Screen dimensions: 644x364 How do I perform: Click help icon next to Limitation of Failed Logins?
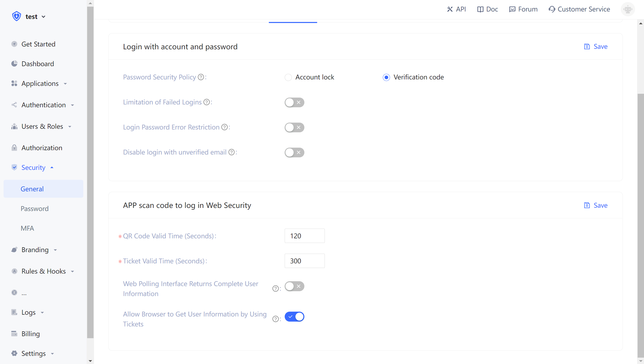click(206, 102)
